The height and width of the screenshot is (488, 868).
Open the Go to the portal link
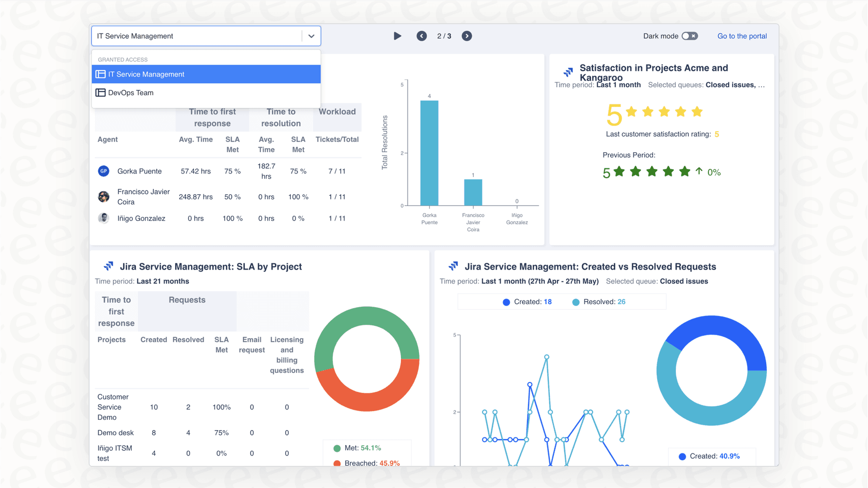pyautogui.click(x=742, y=36)
